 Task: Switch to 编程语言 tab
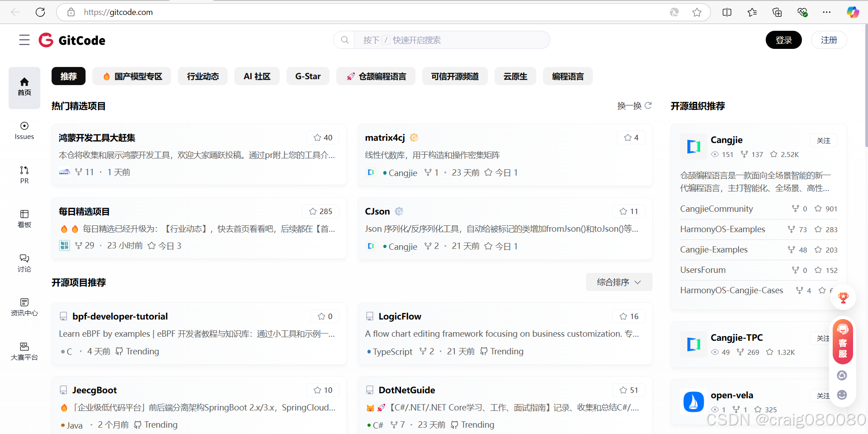568,76
